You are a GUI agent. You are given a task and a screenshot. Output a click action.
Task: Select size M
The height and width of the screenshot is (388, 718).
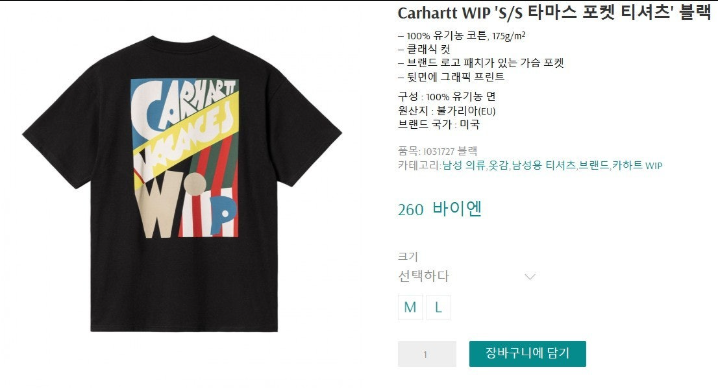coord(410,307)
